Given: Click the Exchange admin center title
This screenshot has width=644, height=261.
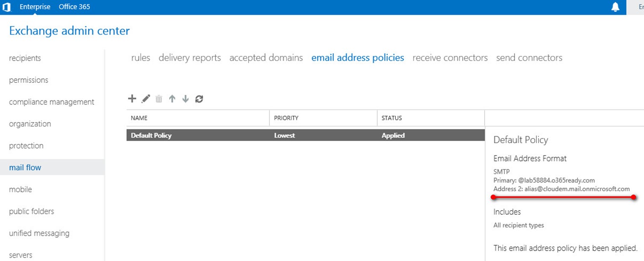Looking at the screenshot, I should pyautogui.click(x=69, y=31).
